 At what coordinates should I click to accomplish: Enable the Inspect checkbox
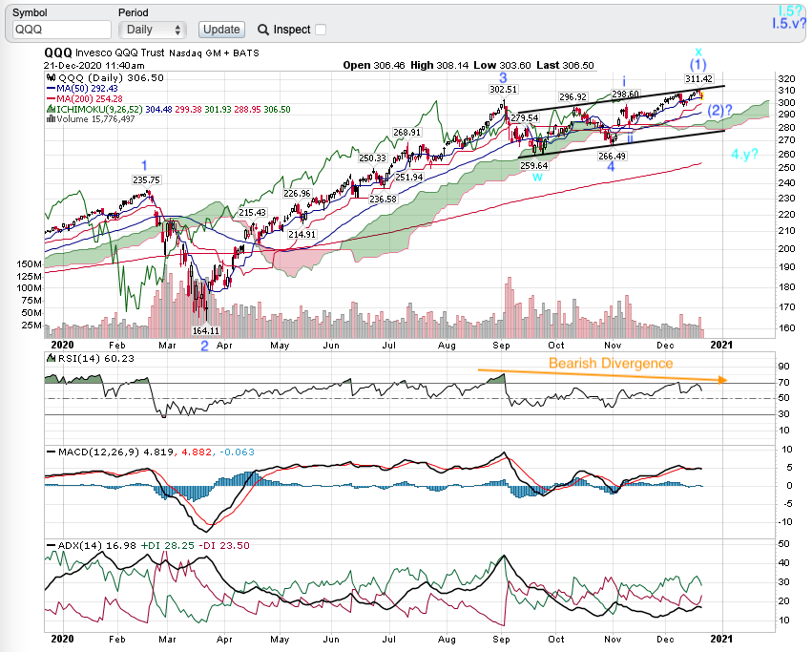click(320, 30)
